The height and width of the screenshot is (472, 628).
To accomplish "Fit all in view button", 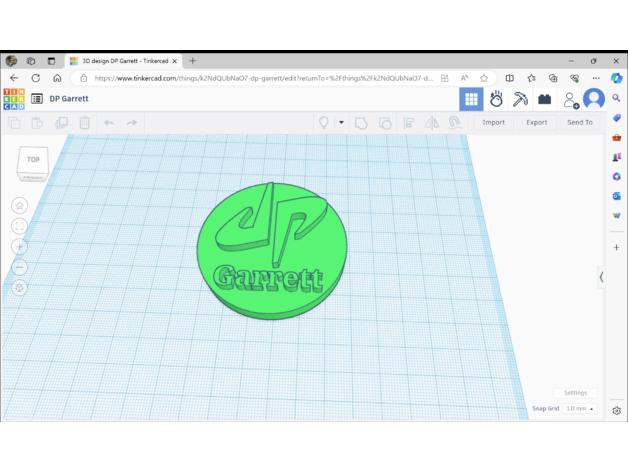I will (x=19, y=226).
